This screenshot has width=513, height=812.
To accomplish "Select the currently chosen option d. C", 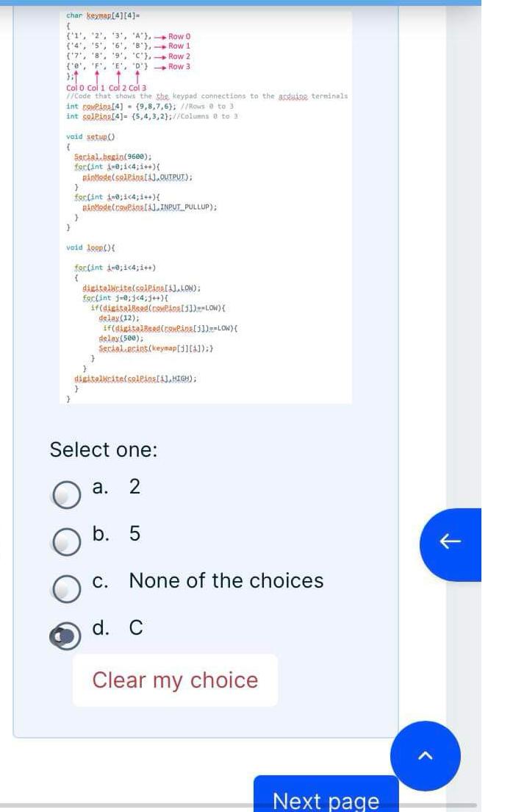I will point(66,634).
